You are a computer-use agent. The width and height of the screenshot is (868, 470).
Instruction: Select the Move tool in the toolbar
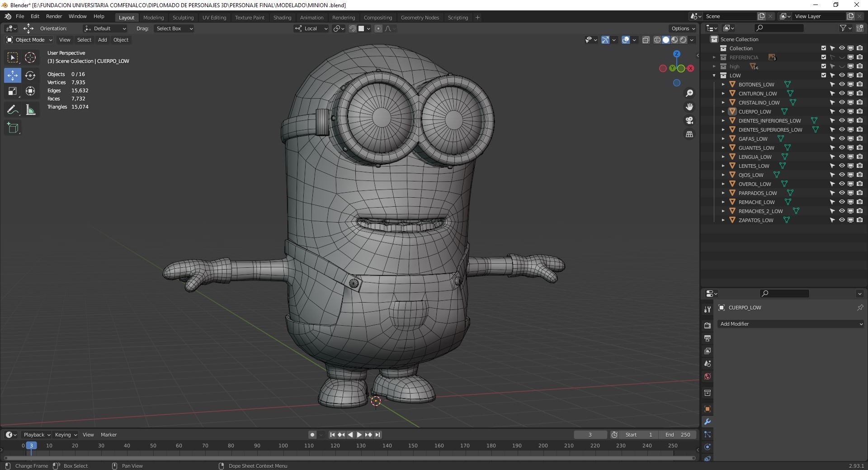click(12, 75)
